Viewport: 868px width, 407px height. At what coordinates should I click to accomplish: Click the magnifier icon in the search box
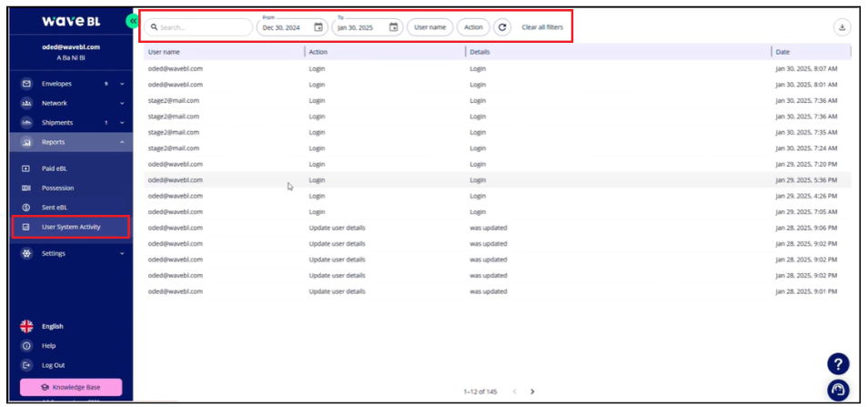[155, 27]
